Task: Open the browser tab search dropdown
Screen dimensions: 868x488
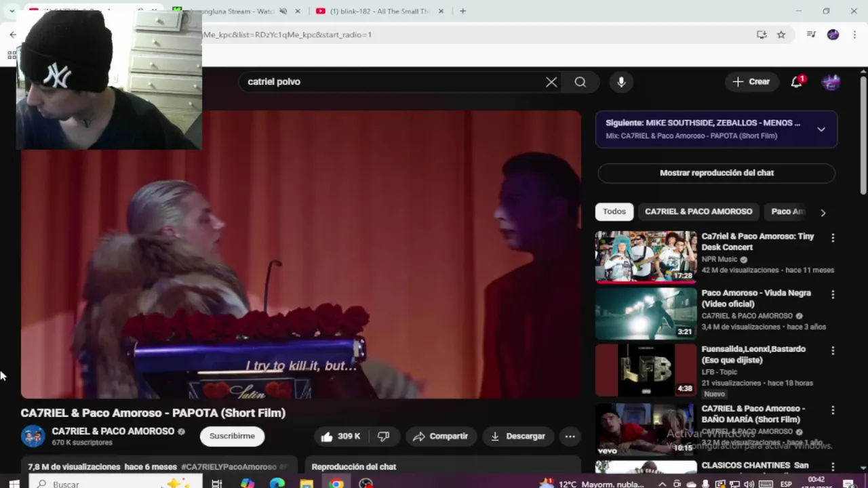Action: click(x=12, y=11)
